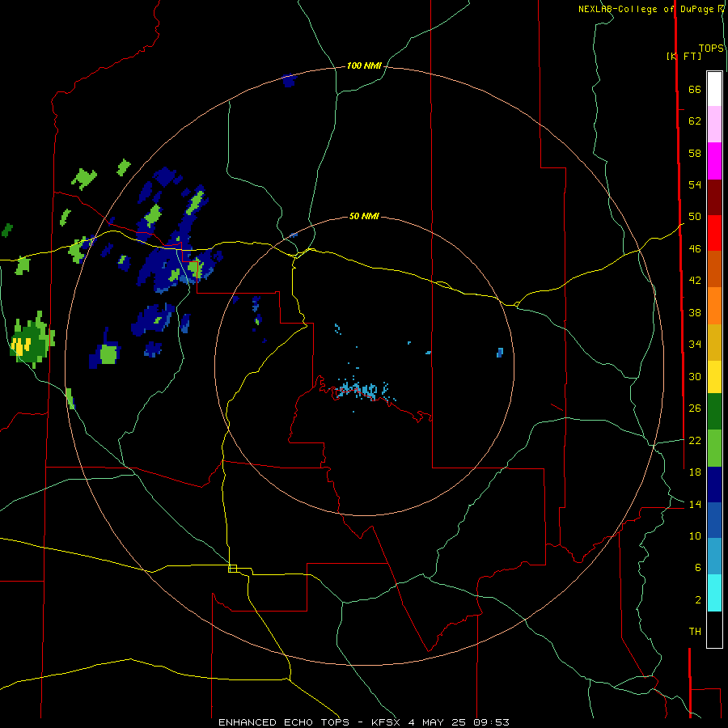The height and width of the screenshot is (728, 728).
Task: Click the "22" legend value
Action: coord(695,440)
